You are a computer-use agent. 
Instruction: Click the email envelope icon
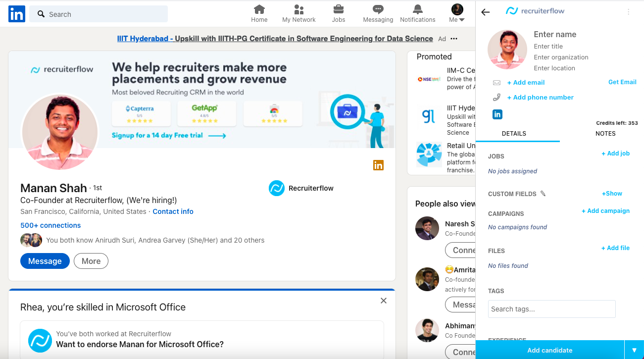point(496,83)
